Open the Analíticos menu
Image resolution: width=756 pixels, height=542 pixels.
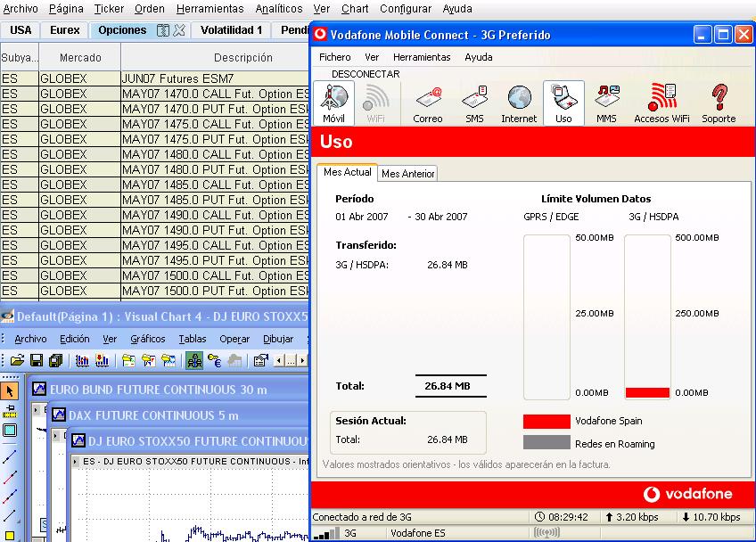pyautogui.click(x=278, y=8)
